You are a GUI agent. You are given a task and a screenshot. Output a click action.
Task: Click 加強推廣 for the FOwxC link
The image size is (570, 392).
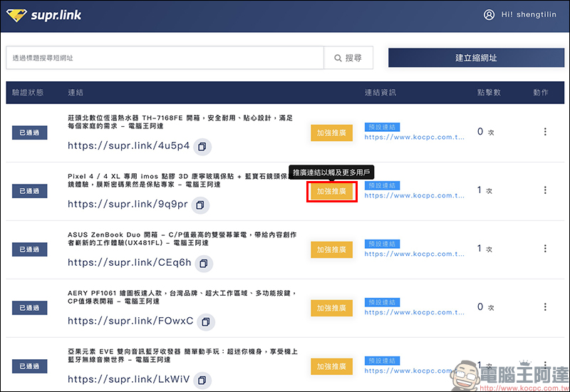tap(331, 308)
